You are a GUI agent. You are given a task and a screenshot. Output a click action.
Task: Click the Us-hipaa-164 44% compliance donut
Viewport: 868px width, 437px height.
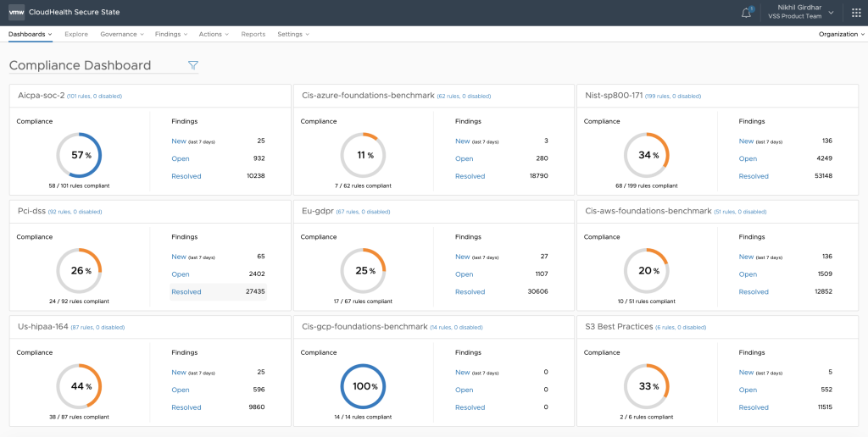coord(79,387)
